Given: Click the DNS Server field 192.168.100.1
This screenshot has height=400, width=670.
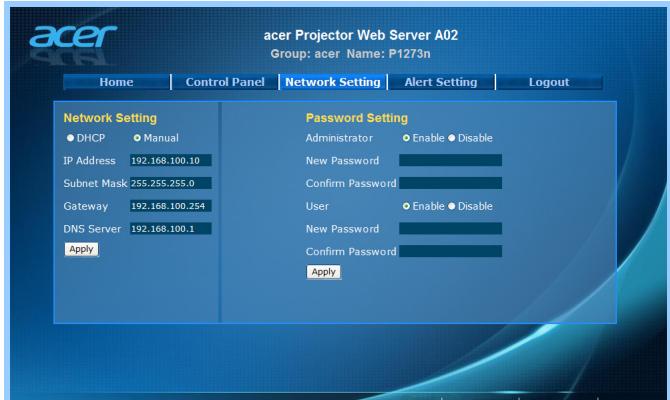Looking at the screenshot, I should [170, 229].
